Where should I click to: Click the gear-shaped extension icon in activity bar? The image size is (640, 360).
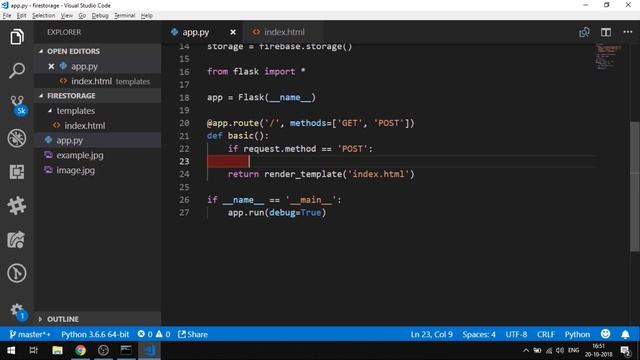coord(17,205)
